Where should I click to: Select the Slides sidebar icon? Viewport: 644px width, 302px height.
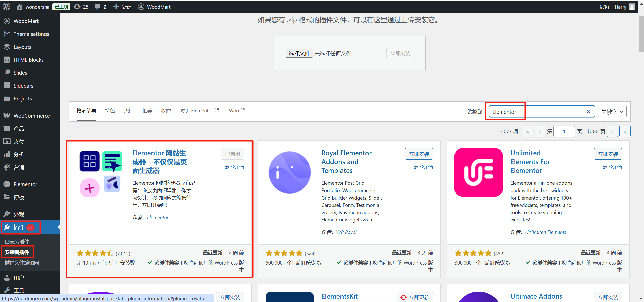coord(7,72)
